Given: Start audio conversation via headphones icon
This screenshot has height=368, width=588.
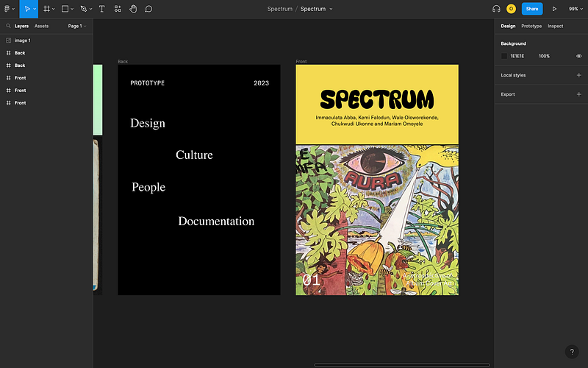Looking at the screenshot, I should [x=496, y=9].
